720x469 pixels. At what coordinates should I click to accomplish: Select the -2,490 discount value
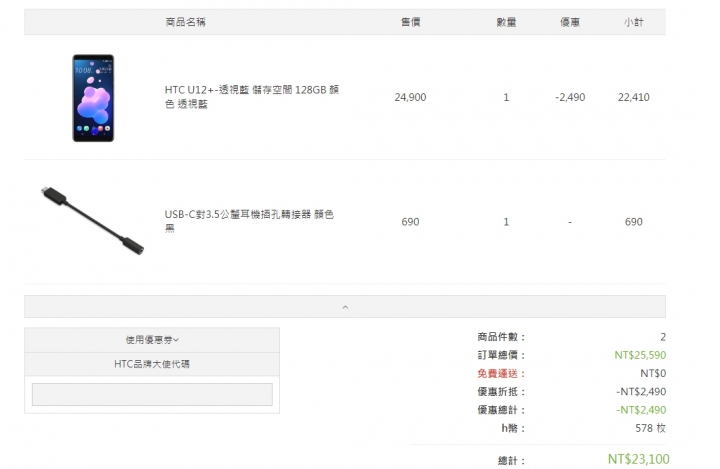click(570, 97)
